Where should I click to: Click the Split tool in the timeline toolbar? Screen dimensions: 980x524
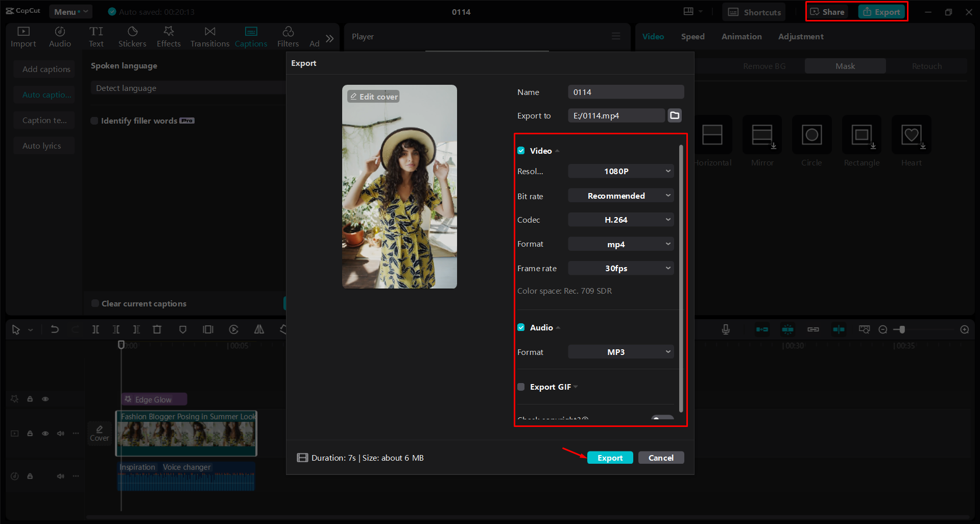pyautogui.click(x=95, y=329)
